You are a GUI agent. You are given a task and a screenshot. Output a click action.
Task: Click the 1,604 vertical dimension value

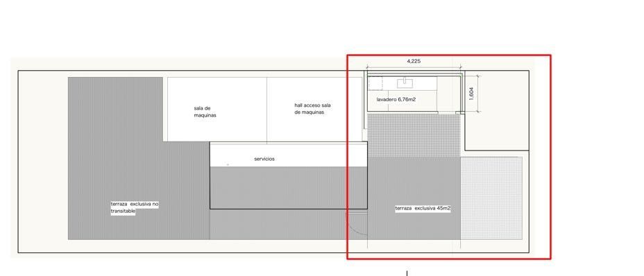(471, 93)
